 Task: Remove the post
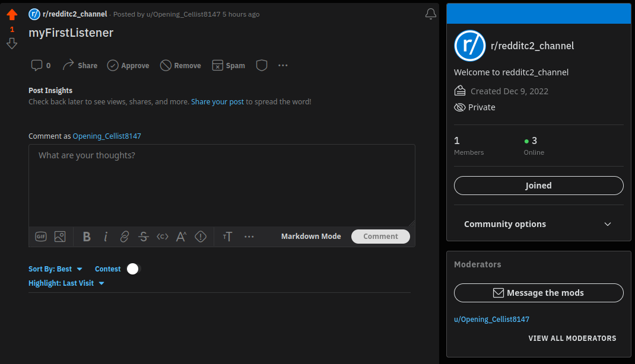[180, 65]
